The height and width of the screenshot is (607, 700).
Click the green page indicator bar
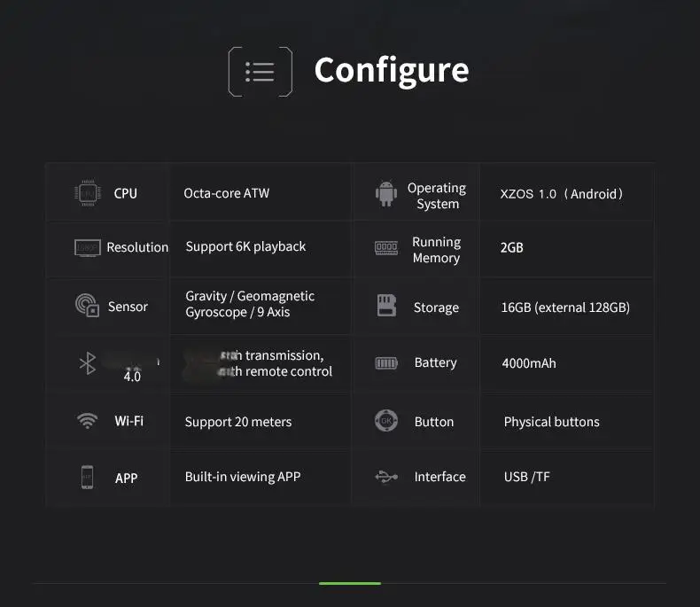point(350,583)
